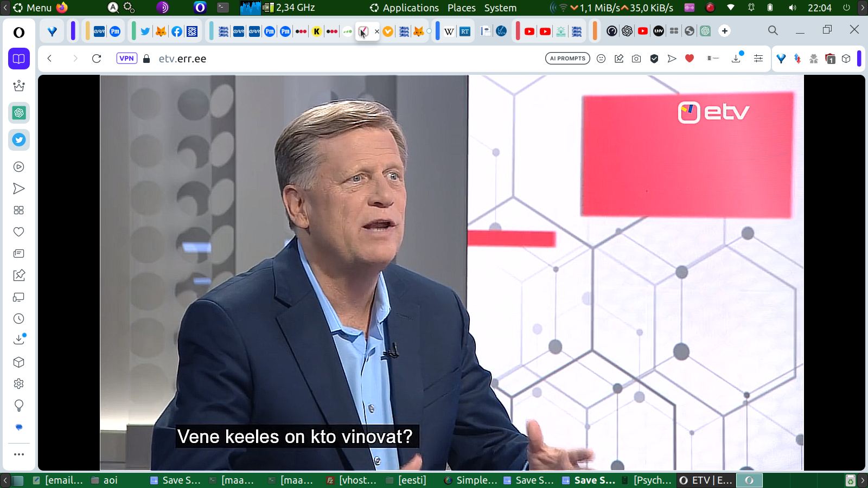This screenshot has width=868, height=488.
Task: Switch to ETV | E... taskbar window
Action: click(x=705, y=480)
